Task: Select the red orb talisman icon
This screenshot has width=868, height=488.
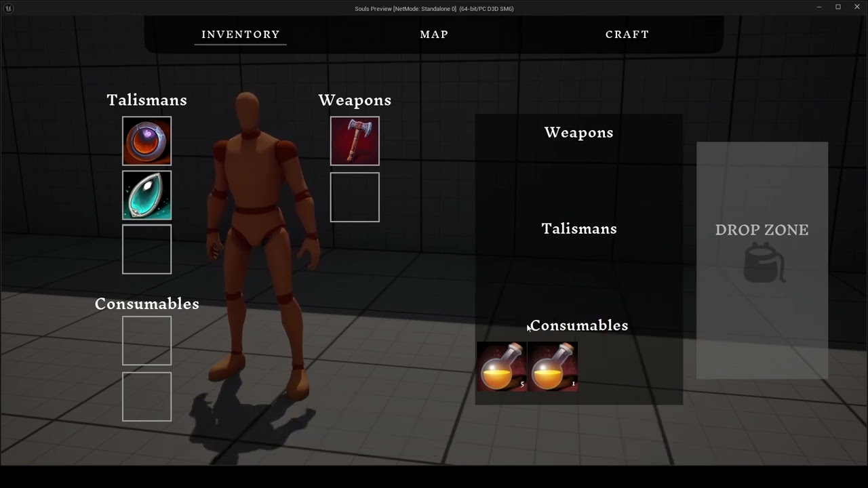Action: (x=146, y=141)
